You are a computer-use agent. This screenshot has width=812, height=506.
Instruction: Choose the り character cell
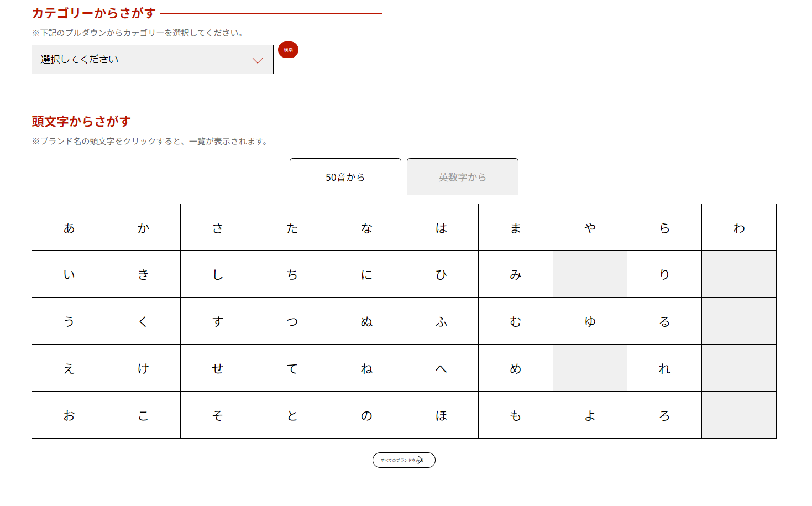pos(664,274)
